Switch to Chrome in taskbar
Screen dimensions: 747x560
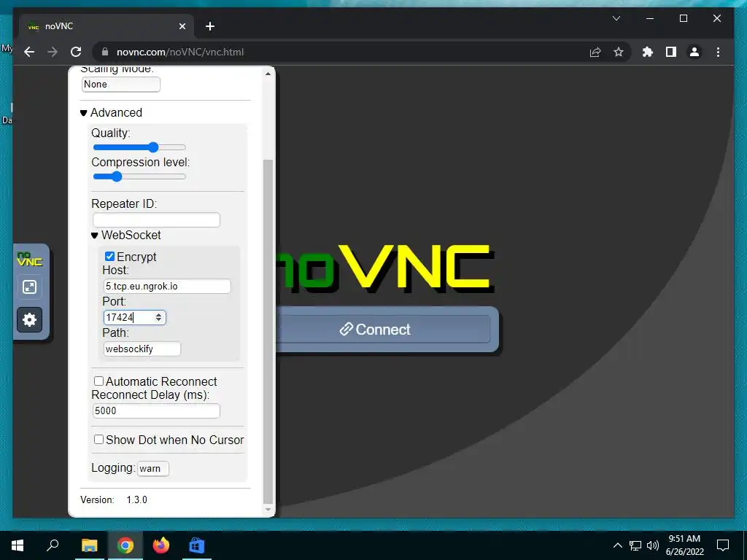125,545
